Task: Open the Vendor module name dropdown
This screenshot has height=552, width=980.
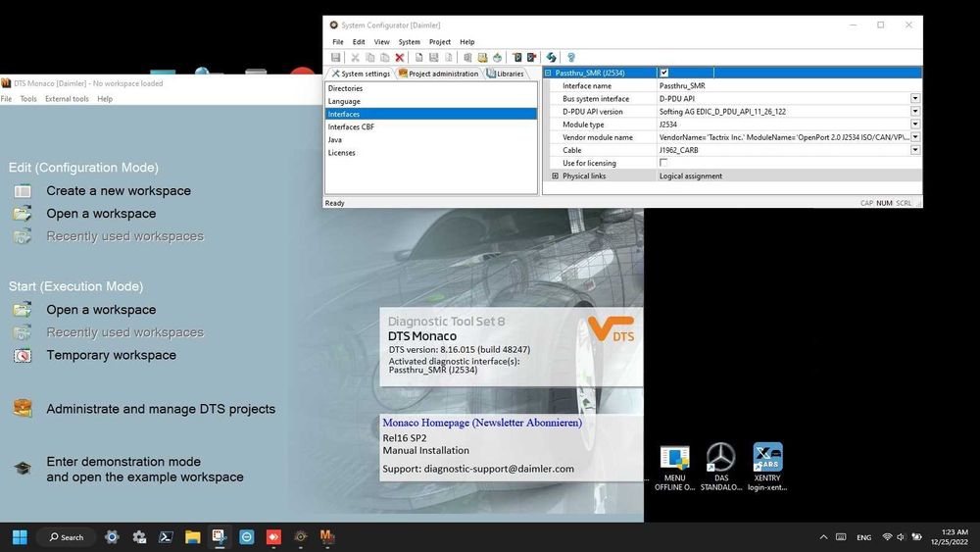Action: 915,137
